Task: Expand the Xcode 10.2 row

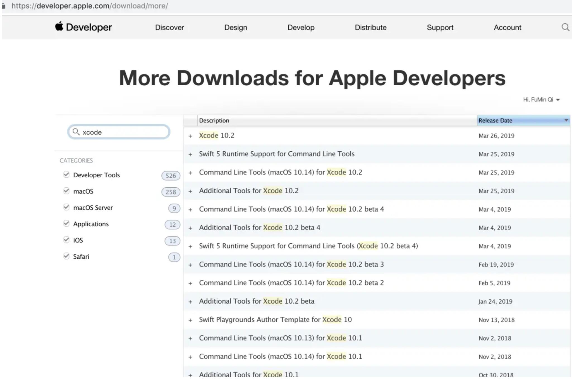Action: 190,136
